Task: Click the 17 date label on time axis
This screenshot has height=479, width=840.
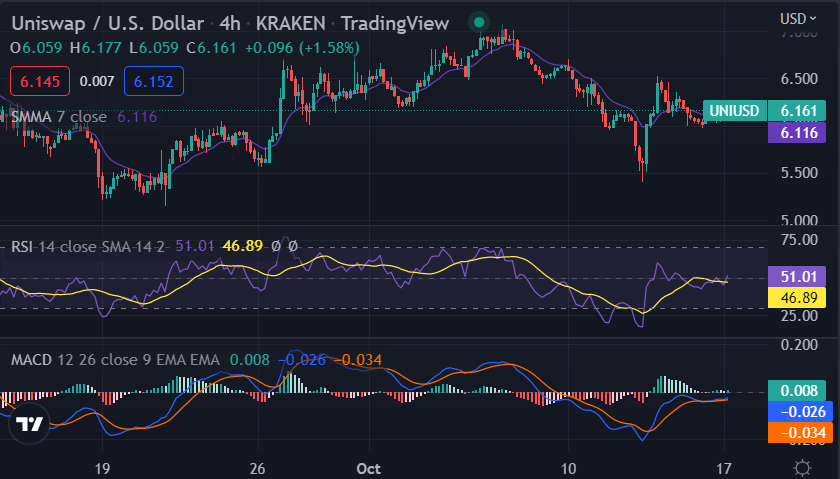Action: 724,468
